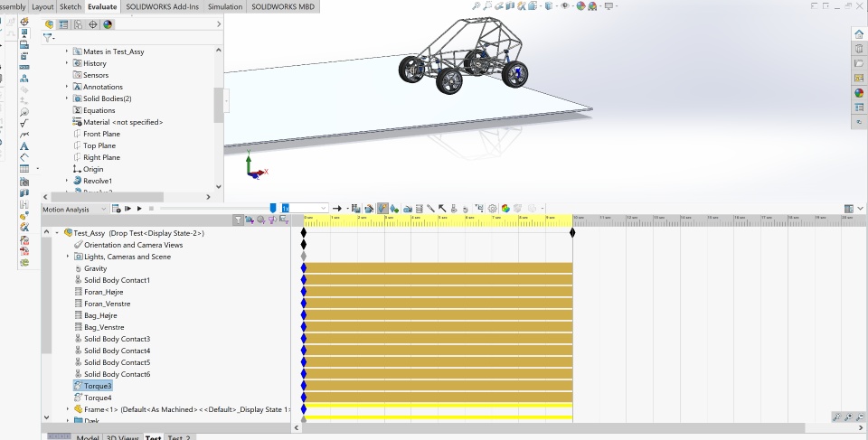Open playback mode arrow dropdown
Image resolution: width=868 pixels, height=440 pixels.
click(x=347, y=209)
